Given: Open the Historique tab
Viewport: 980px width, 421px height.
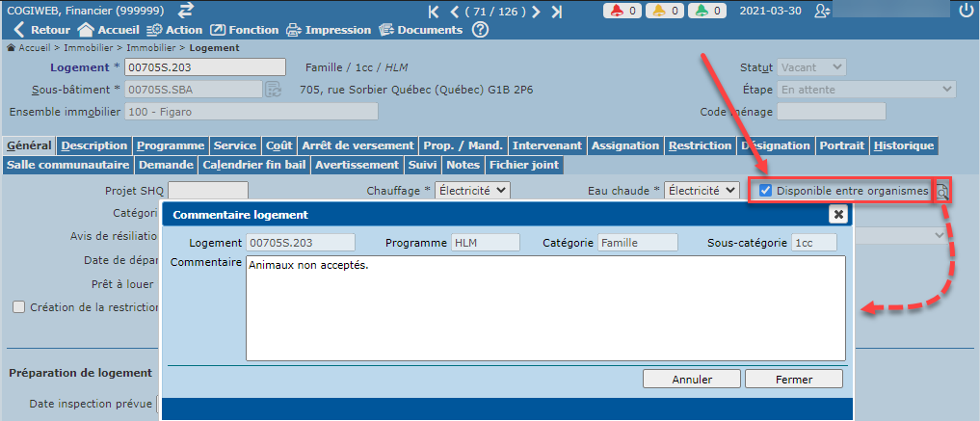Looking at the screenshot, I should click(903, 145).
